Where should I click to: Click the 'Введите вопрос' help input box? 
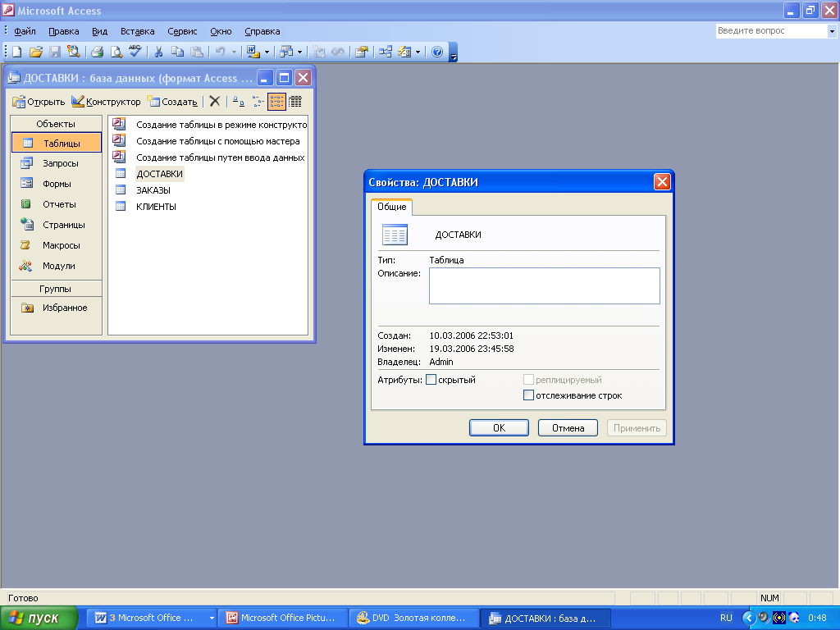click(770, 31)
